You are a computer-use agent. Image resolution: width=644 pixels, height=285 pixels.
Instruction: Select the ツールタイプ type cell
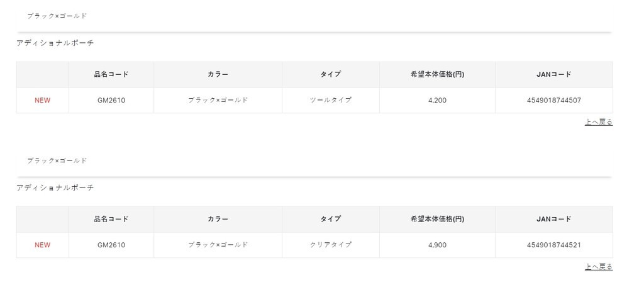(331, 100)
